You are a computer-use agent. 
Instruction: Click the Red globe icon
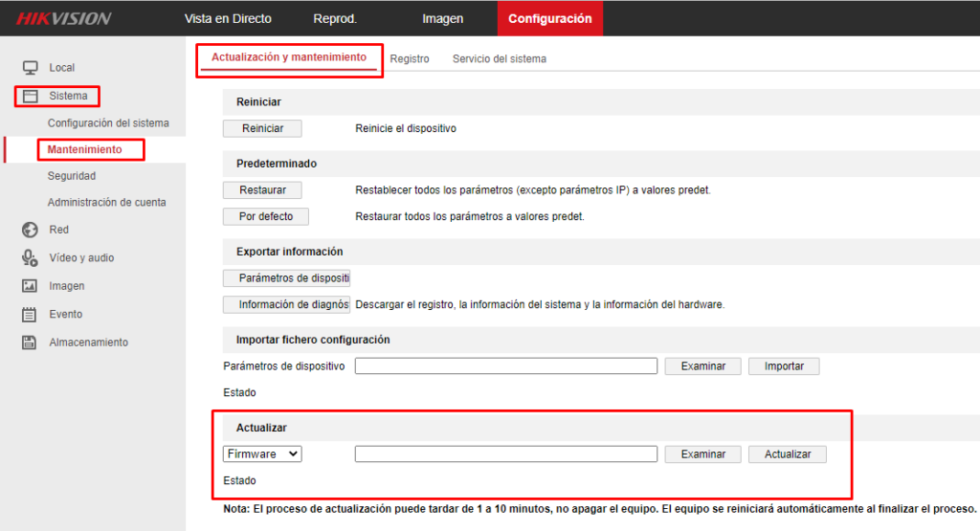tap(30, 230)
